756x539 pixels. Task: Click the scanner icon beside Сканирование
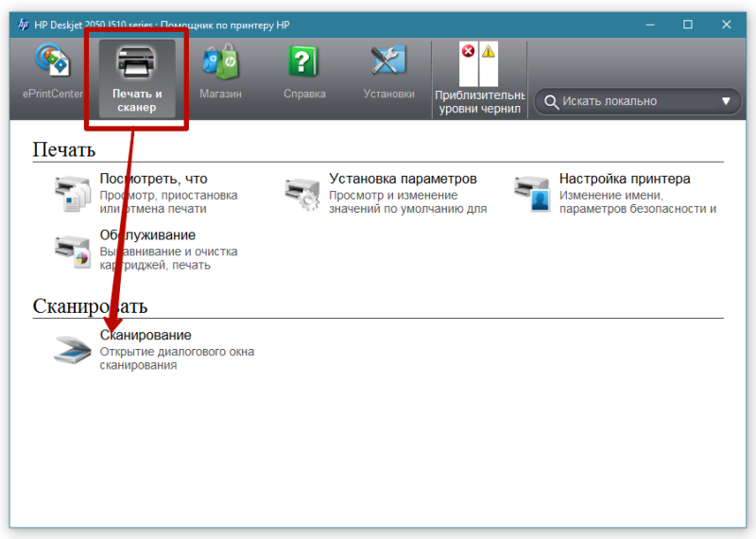pyautogui.click(x=73, y=350)
